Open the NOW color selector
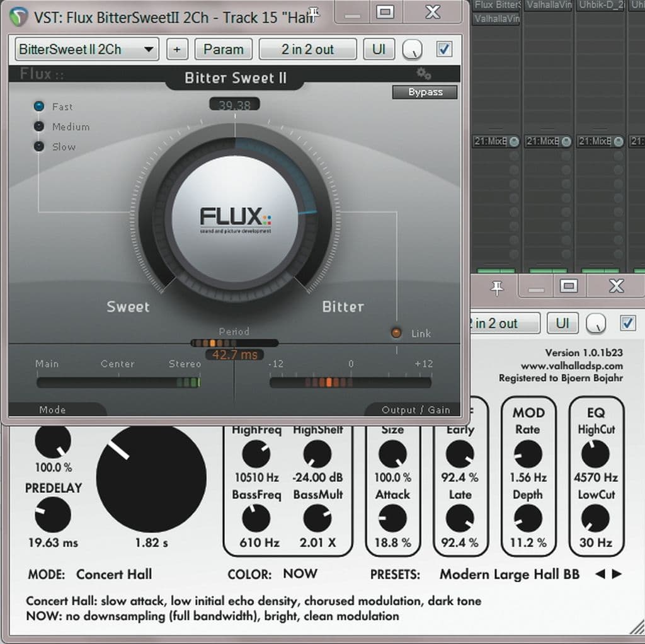The image size is (645, 644). (300, 573)
